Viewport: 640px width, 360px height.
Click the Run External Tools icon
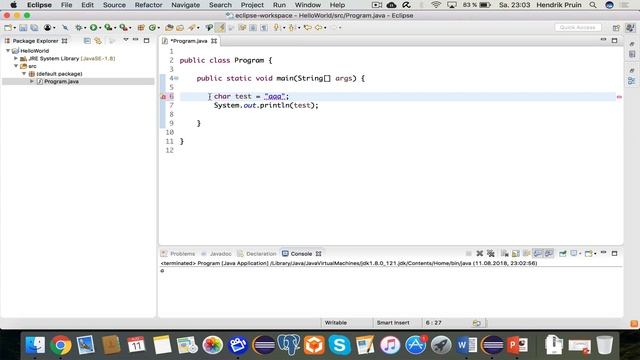coord(123,27)
